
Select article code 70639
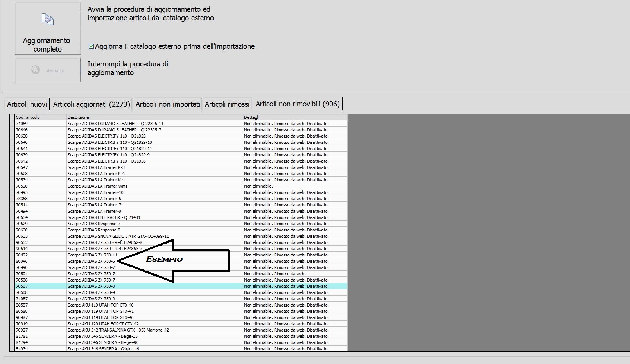point(22,155)
